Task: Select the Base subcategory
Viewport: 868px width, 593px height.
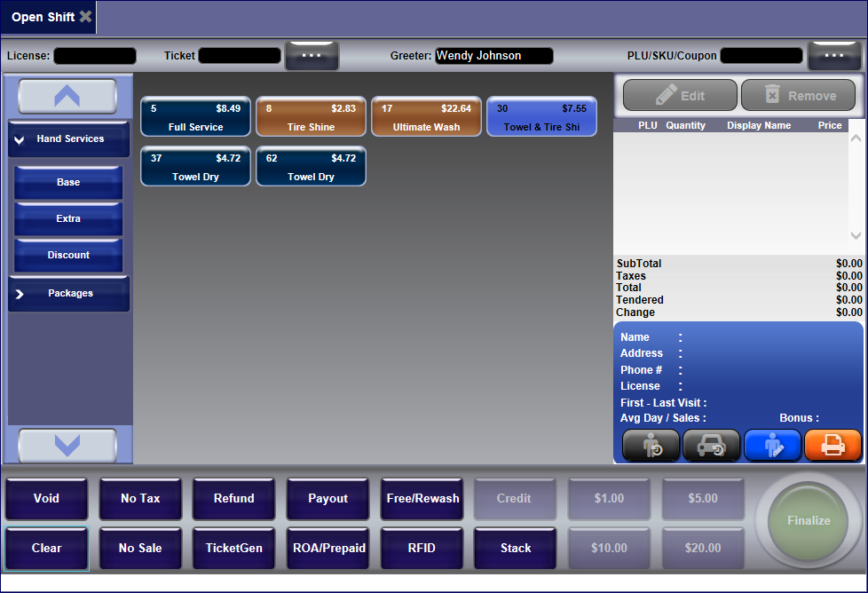Action: [68, 183]
